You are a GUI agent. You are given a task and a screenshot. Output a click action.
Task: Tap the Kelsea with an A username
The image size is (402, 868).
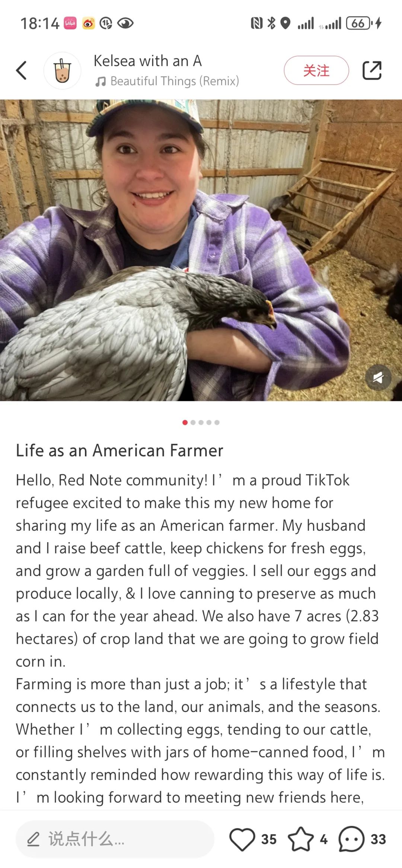coord(147,61)
